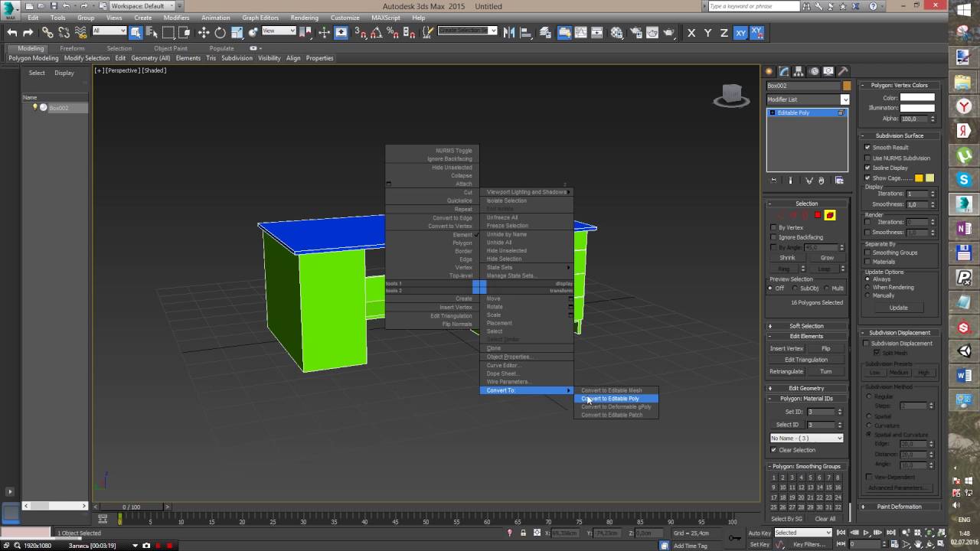The height and width of the screenshot is (551, 980).
Task: Collapse the Subdivision Surface rollout
Action: coord(900,136)
